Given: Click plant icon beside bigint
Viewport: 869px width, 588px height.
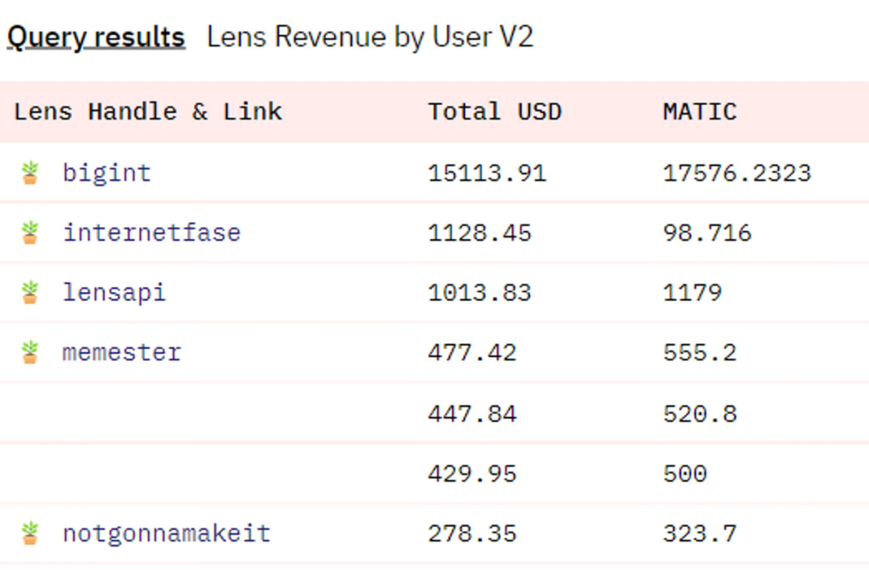Looking at the screenshot, I should point(30,173).
